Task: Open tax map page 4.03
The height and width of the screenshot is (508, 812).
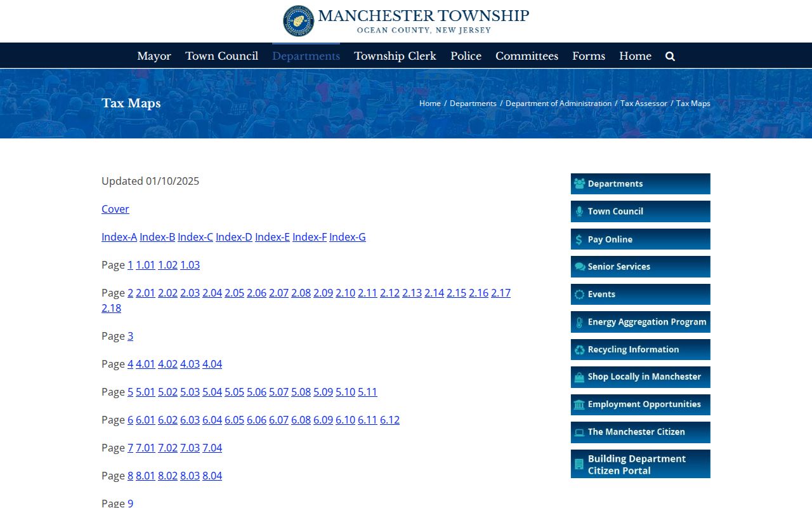Action: point(190,364)
